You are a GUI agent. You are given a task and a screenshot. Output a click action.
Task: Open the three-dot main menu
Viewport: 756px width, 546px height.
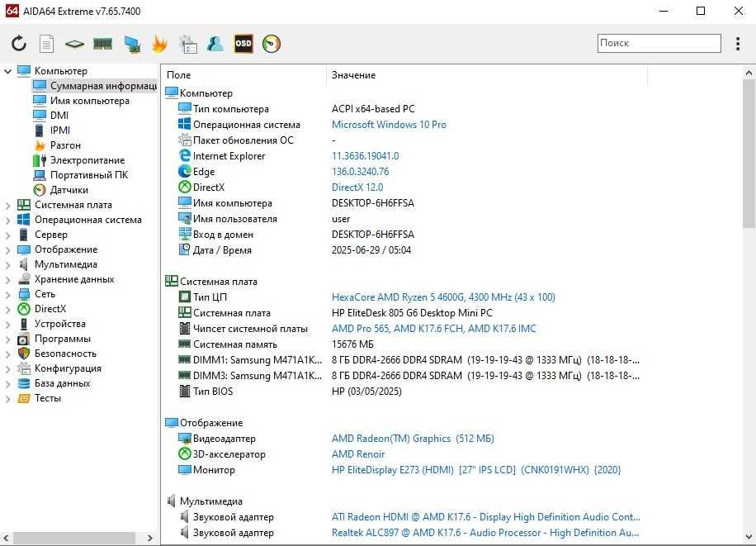(738, 44)
